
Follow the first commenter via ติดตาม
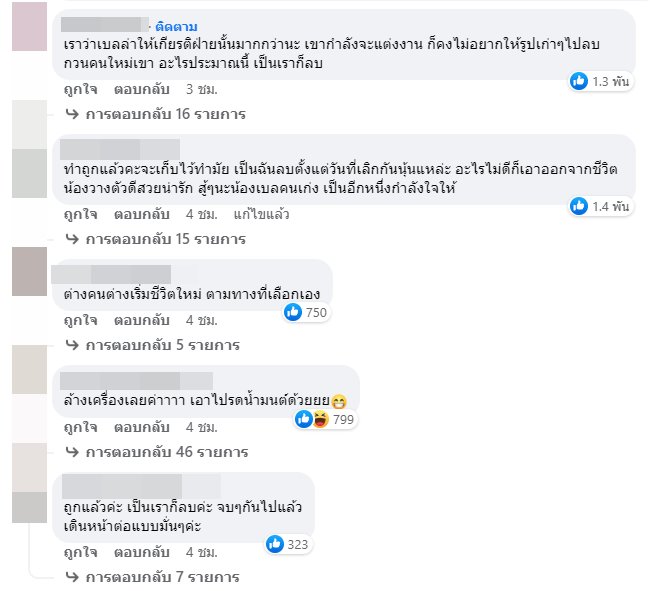coord(176,22)
